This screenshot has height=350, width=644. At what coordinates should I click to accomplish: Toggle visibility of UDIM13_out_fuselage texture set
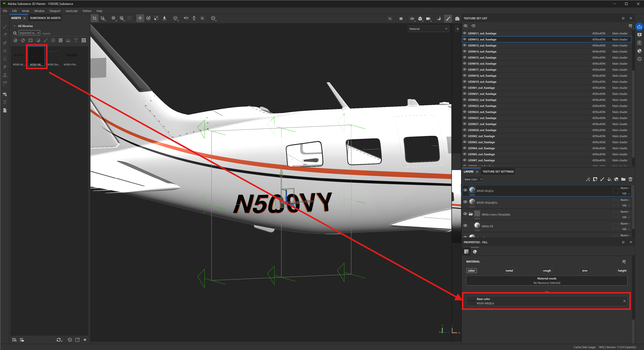coord(465,45)
